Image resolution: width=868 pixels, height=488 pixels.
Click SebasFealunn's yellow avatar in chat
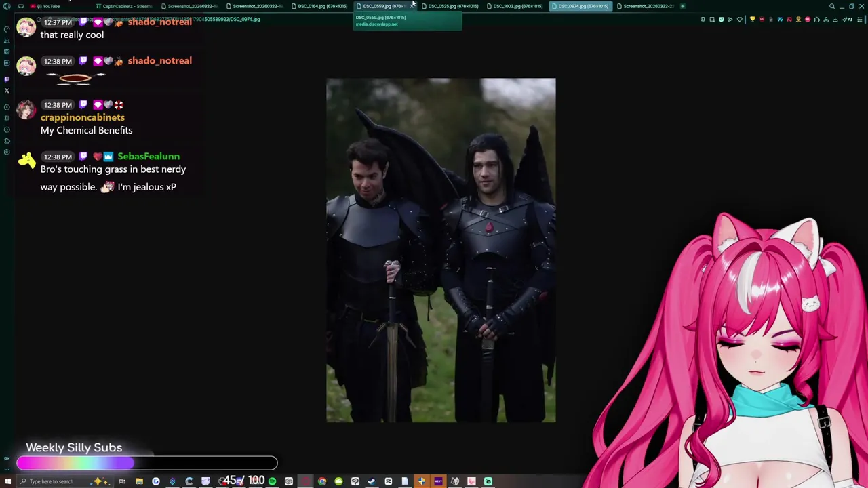click(26, 161)
